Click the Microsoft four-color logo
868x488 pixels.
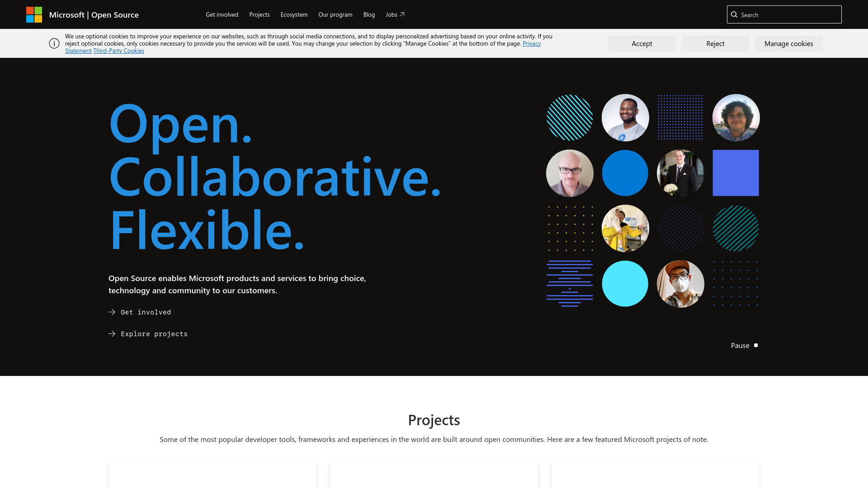pos(34,14)
